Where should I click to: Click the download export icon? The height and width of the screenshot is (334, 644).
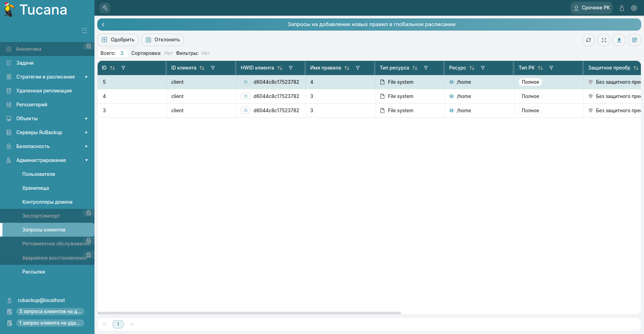(x=619, y=40)
